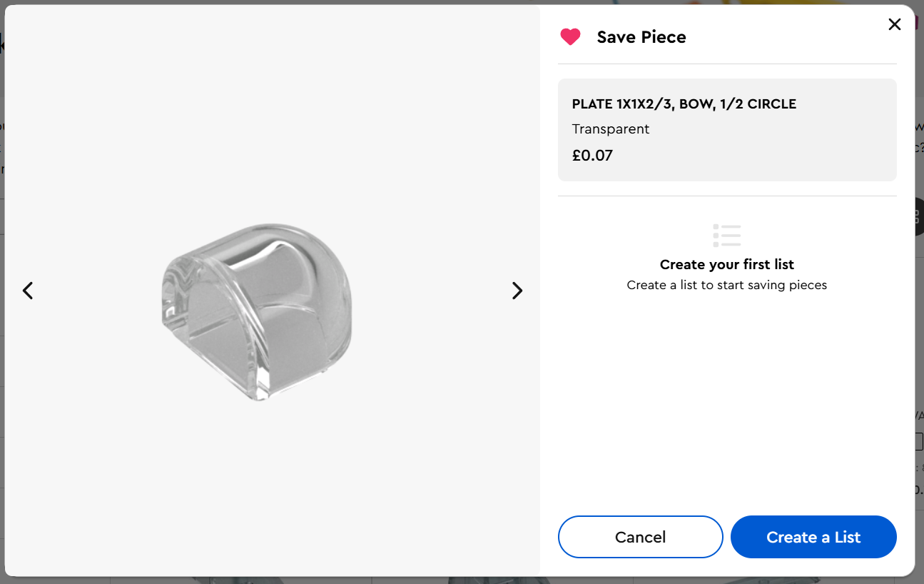Close the Save Piece dialog

pos(894,24)
